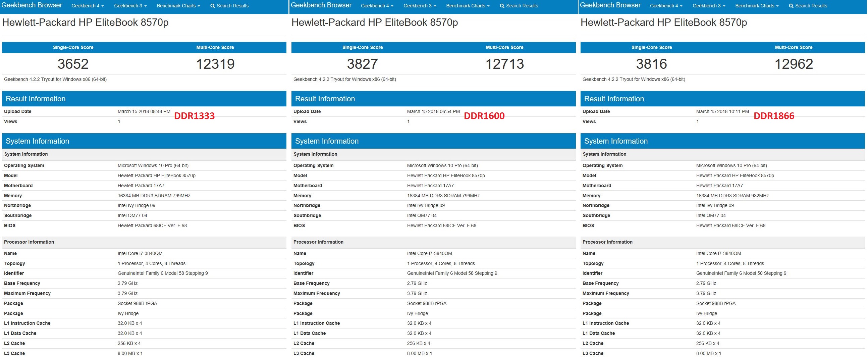Click the search magnifier icon in the right page
This screenshot has width=868, height=357.
tap(791, 6)
